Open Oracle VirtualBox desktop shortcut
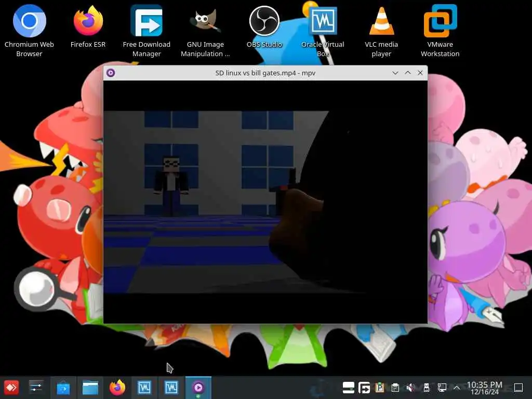 pos(323,31)
